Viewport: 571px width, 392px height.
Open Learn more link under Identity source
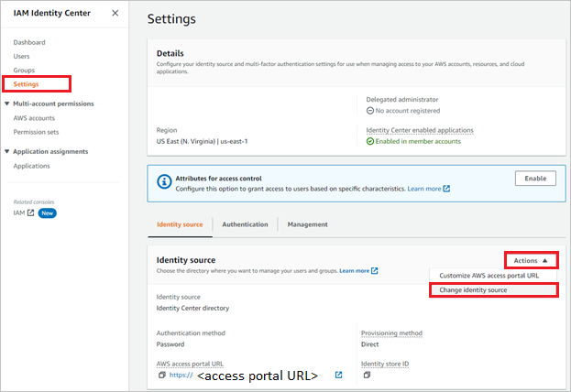click(x=355, y=271)
